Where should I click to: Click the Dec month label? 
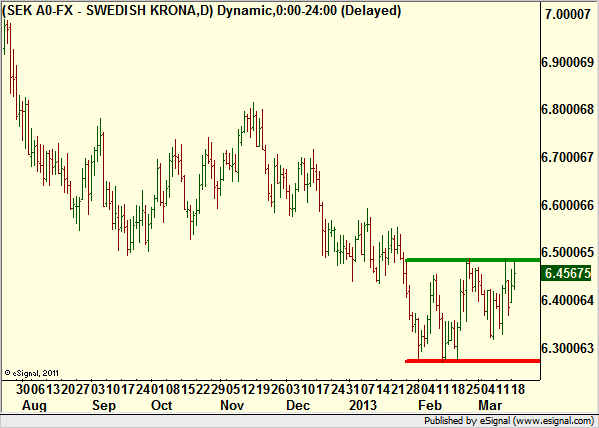pos(298,405)
